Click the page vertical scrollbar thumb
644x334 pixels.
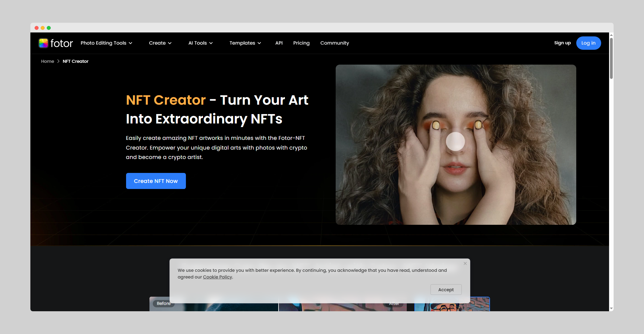tap(611, 58)
